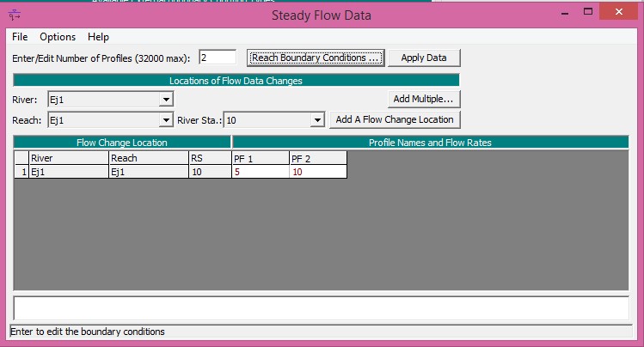Click the RS column header
This screenshot has width=644, height=347.
pos(210,158)
